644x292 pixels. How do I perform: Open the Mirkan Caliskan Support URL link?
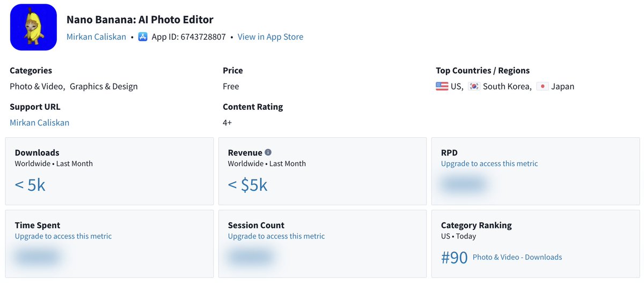click(39, 123)
